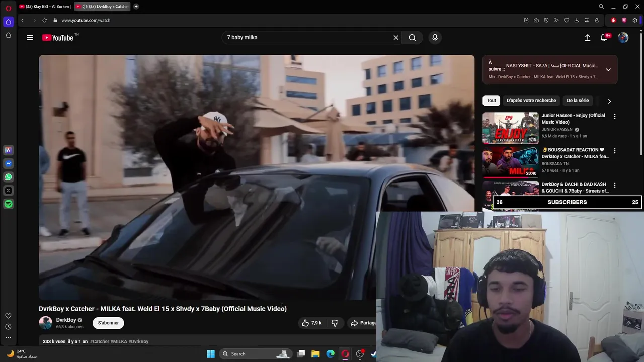Like the video with 7,9 k

pos(312,323)
